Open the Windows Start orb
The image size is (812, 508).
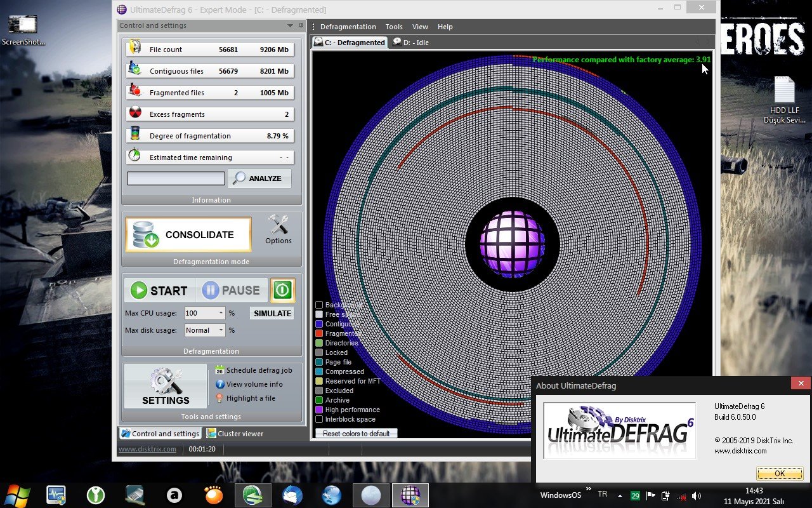[x=17, y=495]
